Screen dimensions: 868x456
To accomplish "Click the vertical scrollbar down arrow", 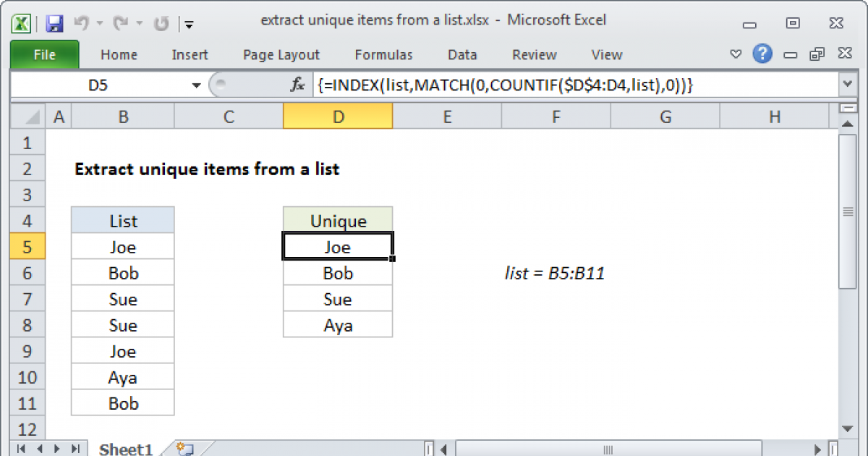I will (x=847, y=428).
